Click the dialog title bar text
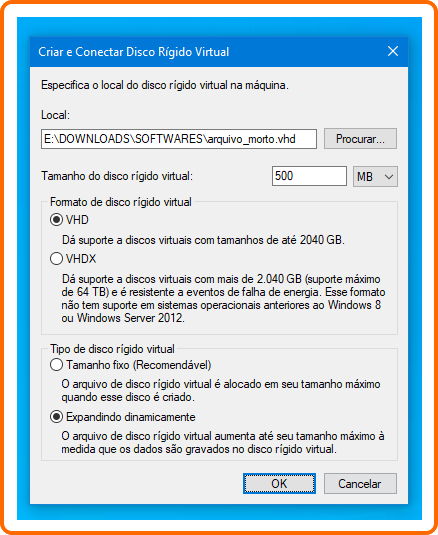438x535 pixels. 133,52
